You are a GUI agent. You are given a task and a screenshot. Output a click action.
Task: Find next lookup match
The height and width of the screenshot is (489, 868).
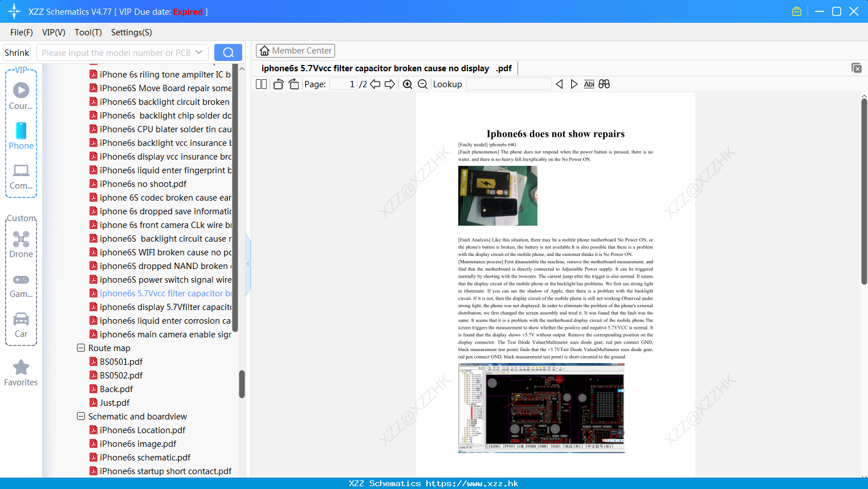[574, 84]
